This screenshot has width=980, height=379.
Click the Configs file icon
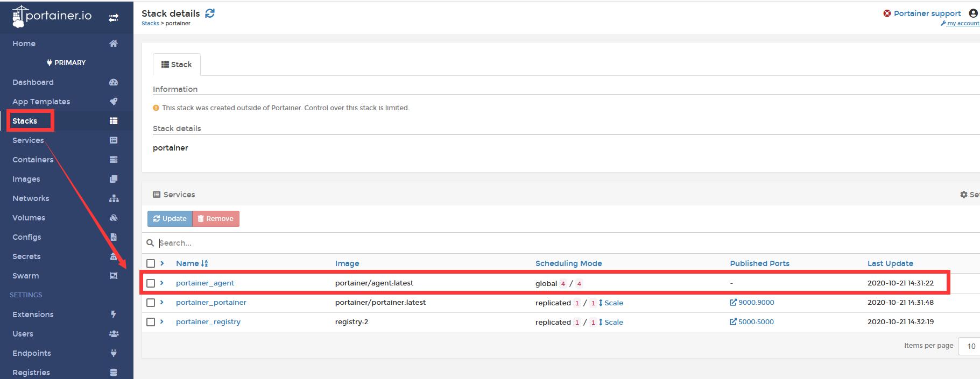coord(114,237)
